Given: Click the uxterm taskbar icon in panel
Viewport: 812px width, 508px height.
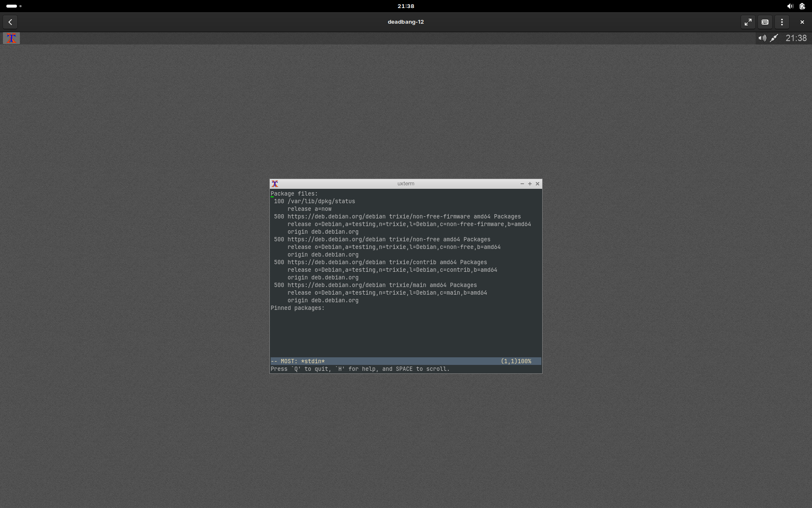Looking at the screenshot, I should [11, 38].
